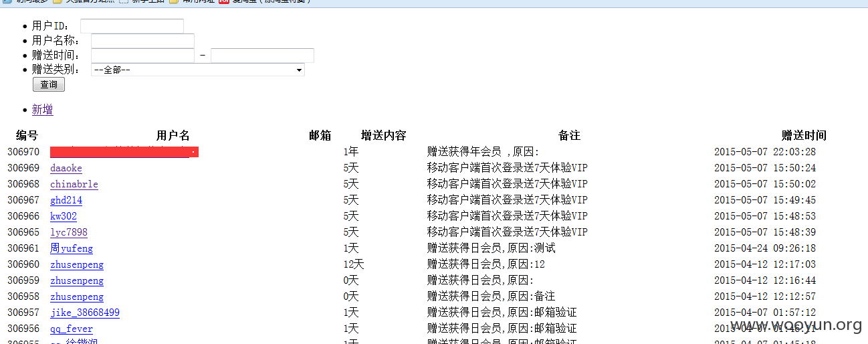Open zhusenpeng link in row 306959
The height and width of the screenshot is (344, 868).
[x=77, y=280]
